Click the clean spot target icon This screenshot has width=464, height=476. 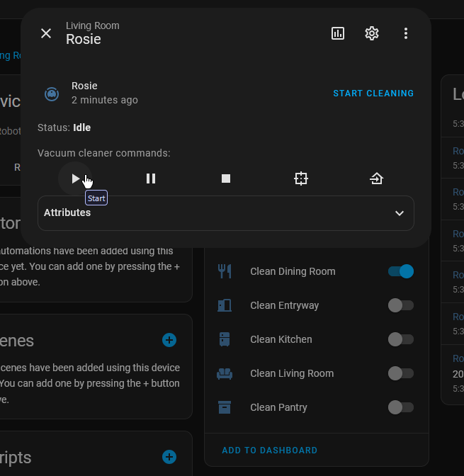pos(301,178)
